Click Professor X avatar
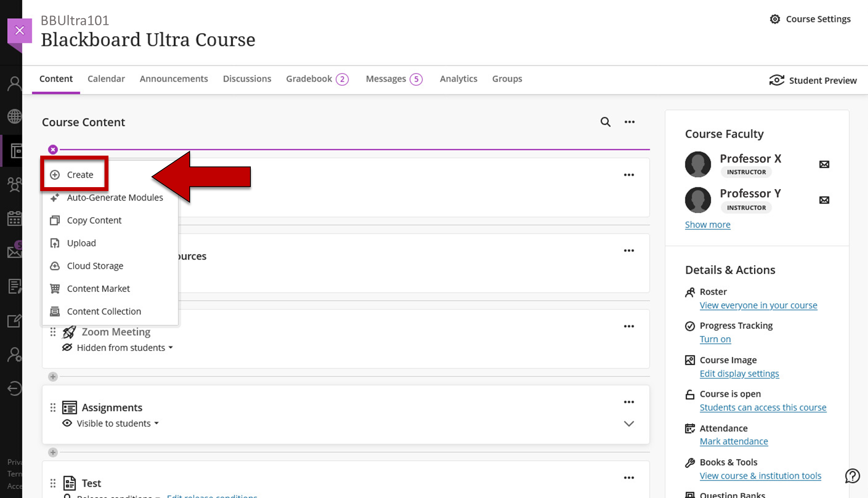 tap(698, 164)
